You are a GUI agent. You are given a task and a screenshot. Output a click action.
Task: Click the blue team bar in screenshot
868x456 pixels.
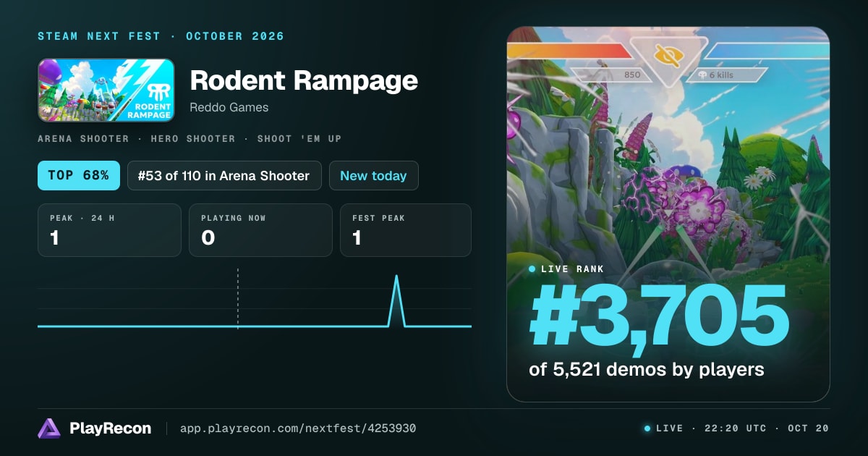[767, 51]
